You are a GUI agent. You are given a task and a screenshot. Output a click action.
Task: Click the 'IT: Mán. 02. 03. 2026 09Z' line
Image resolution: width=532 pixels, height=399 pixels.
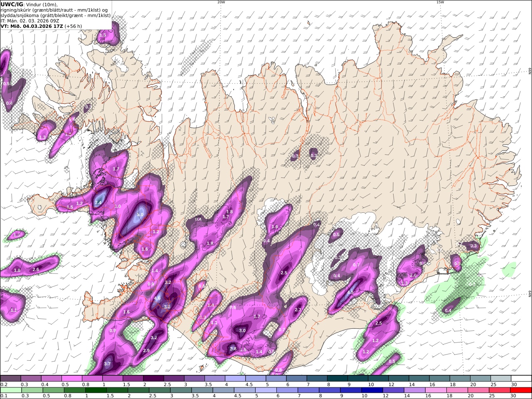(x=31, y=20)
